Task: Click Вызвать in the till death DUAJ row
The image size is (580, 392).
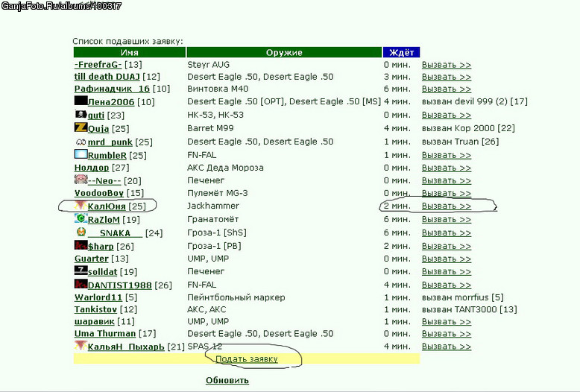Action: point(447,78)
